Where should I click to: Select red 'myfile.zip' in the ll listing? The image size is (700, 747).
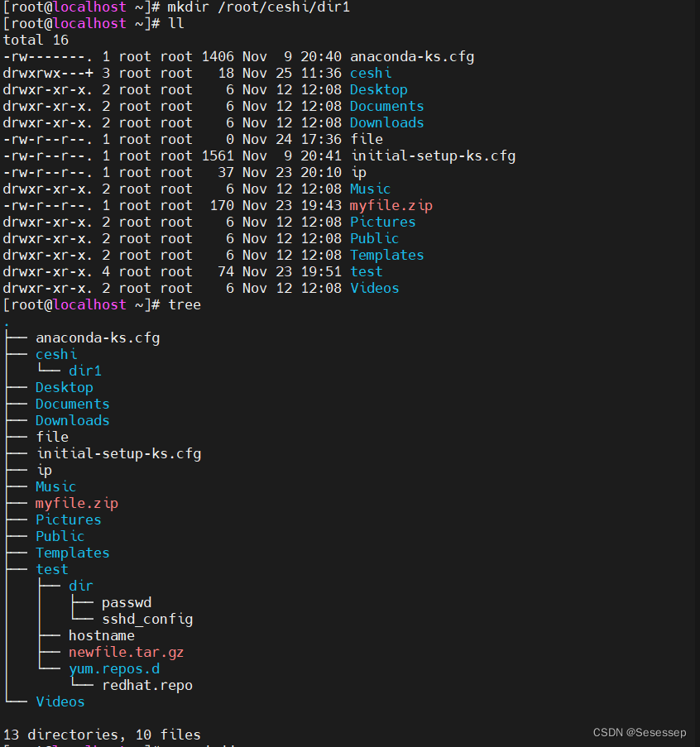tap(391, 206)
